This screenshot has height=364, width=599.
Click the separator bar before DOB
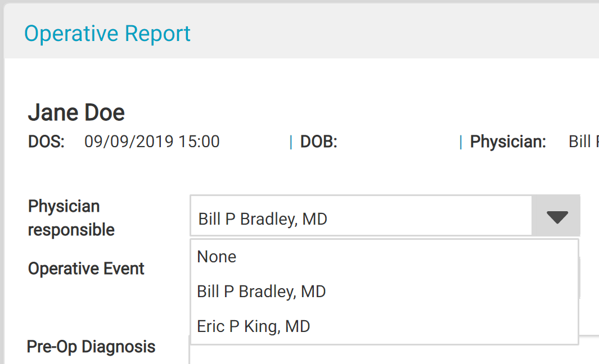[291, 142]
